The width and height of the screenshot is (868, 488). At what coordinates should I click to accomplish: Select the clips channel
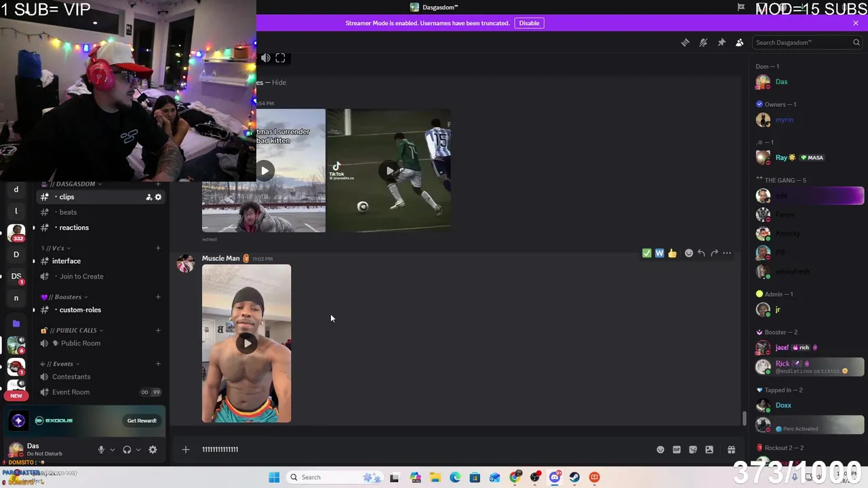click(100, 197)
